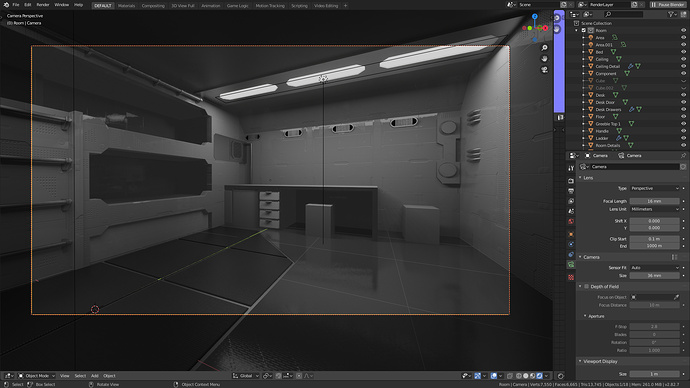
Task: Collapse the Room collection in outliner
Action: pos(576,30)
